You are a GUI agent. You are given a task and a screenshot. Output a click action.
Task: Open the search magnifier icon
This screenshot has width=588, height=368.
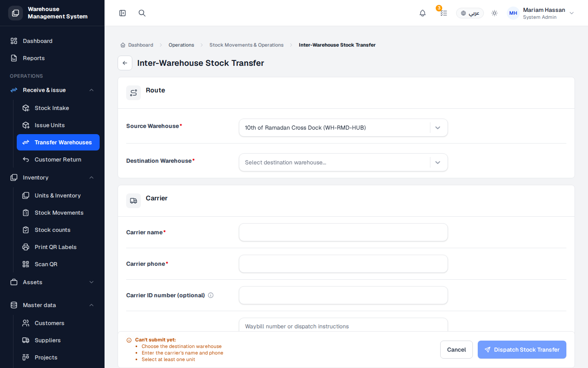click(142, 13)
